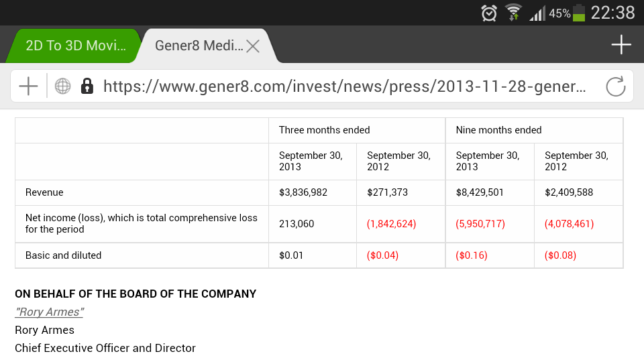This screenshot has width=644, height=362.
Task: Tap the "Basic and diluted" row label
Action: coord(64,255)
